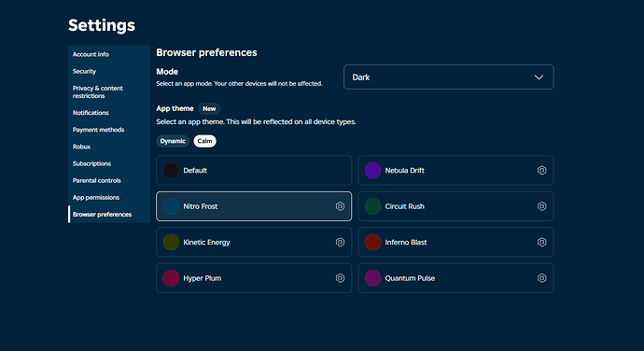Click the olive Kinetic Energy swatch

[x=171, y=242]
